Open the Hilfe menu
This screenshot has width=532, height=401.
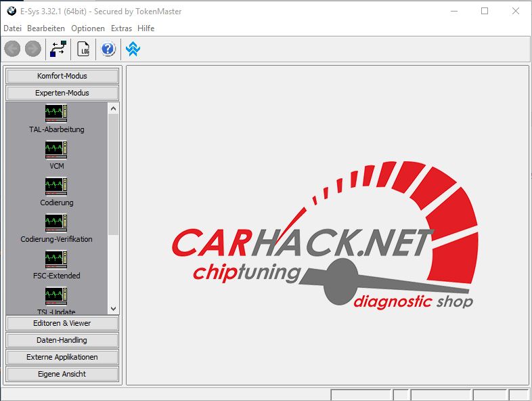point(146,28)
